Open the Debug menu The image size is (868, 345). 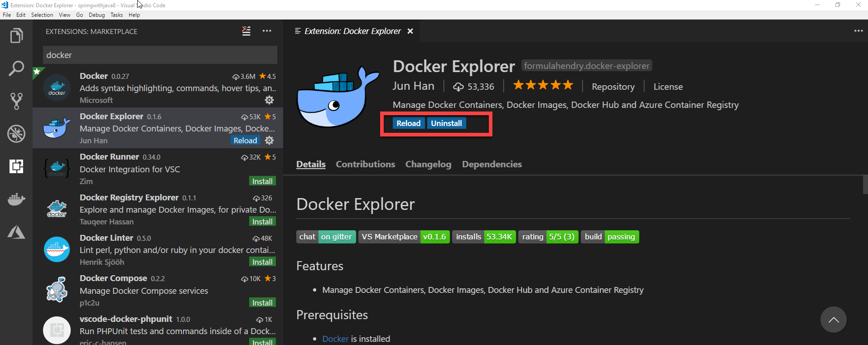96,15
